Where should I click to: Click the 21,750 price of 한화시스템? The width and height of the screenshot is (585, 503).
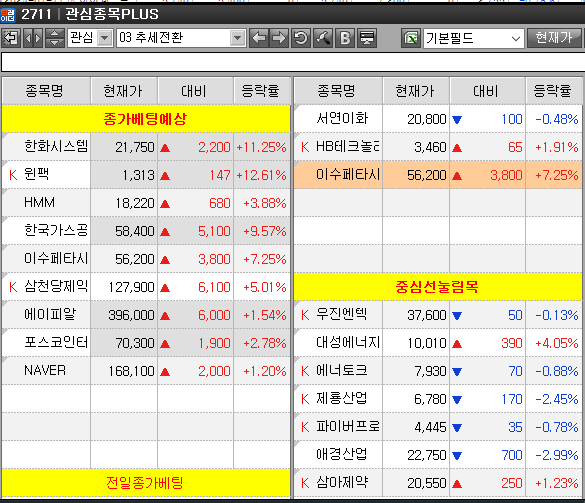pyautogui.click(x=135, y=147)
